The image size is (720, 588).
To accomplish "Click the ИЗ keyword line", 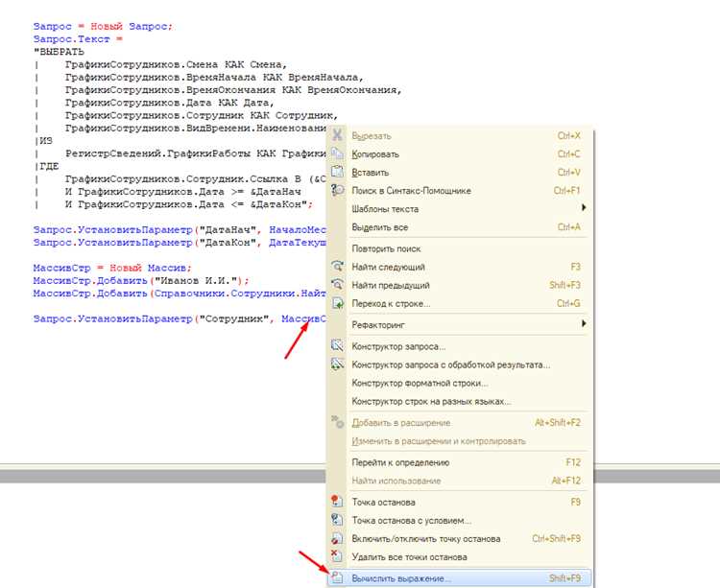I will (44, 141).
